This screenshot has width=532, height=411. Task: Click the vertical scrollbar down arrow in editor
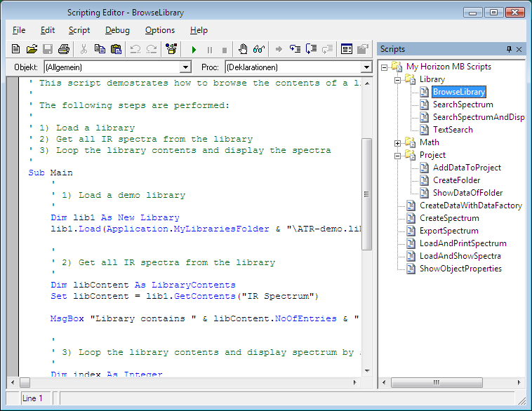click(366, 370)
